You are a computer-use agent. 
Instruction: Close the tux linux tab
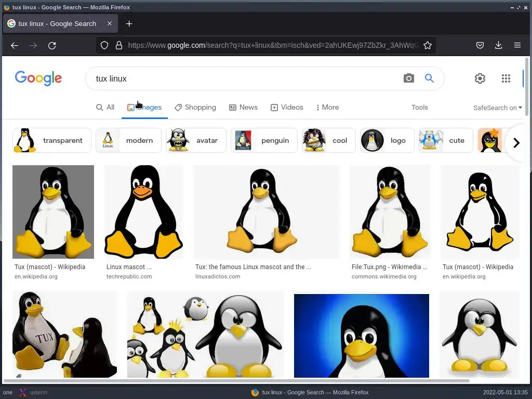109,23
